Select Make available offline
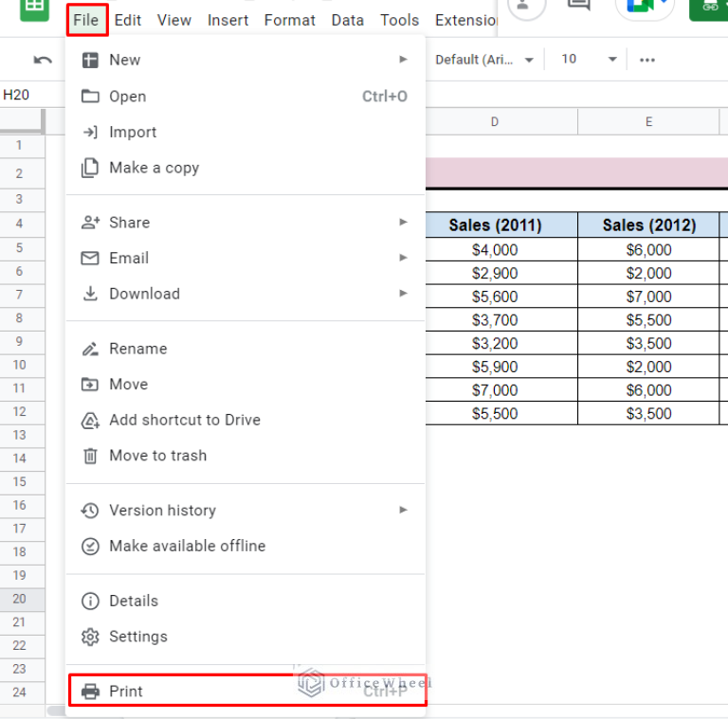Screen dimensions: 728x719 (187, 546)
